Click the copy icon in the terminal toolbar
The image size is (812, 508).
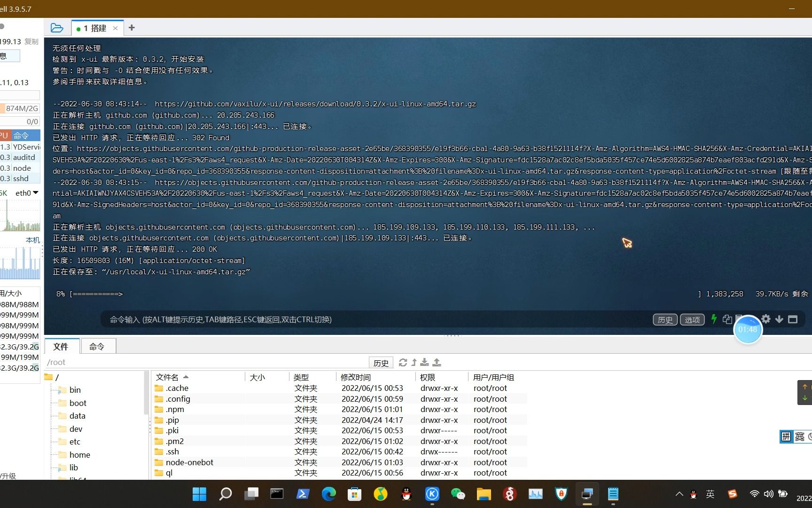[x=727, y=319]
